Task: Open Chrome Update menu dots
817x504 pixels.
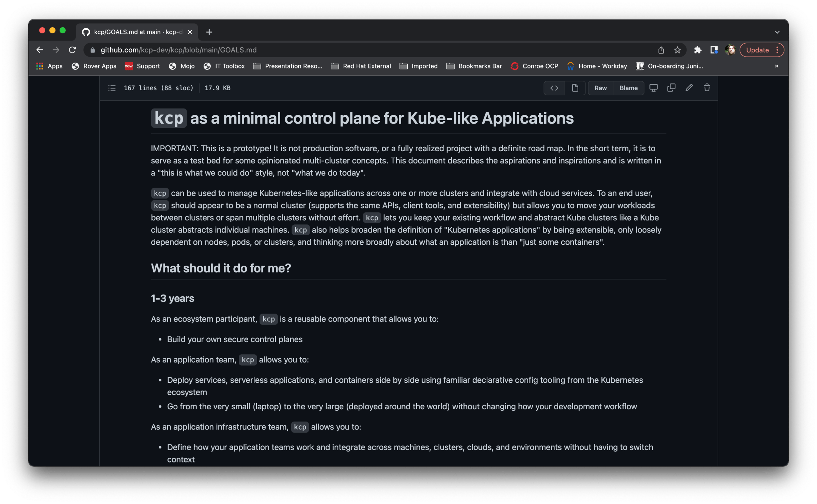Action: 777,50
